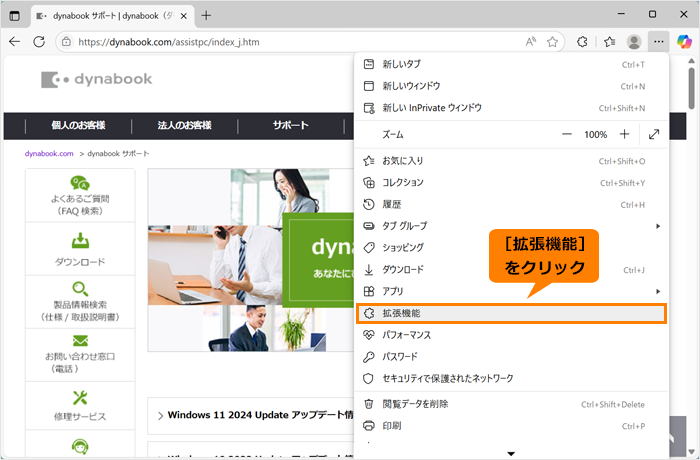Open パスワード menu item
Screen dimensions: 700x460
coord(512,357)
